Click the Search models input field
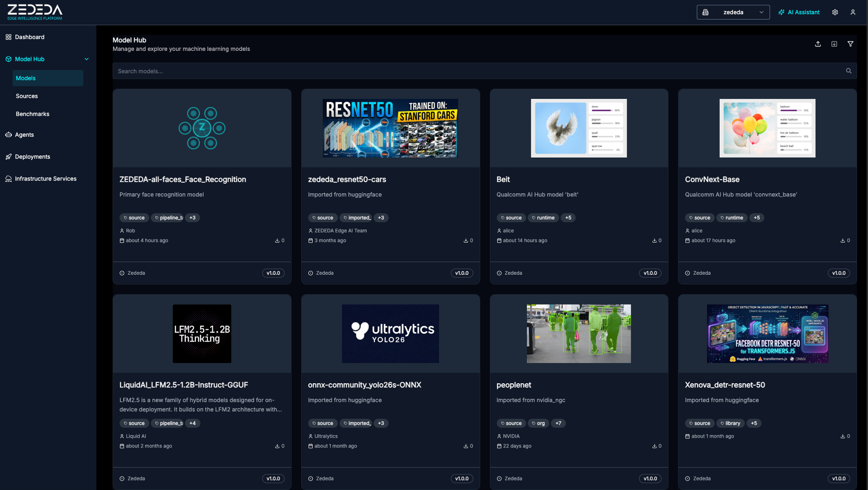Viewport: 868px width, 490px height. tap(476, 71)
